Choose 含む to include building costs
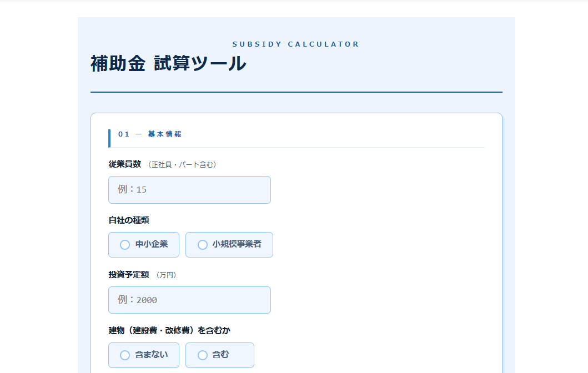The width and height of the screenshot is (588, 373). pos(219,355)
